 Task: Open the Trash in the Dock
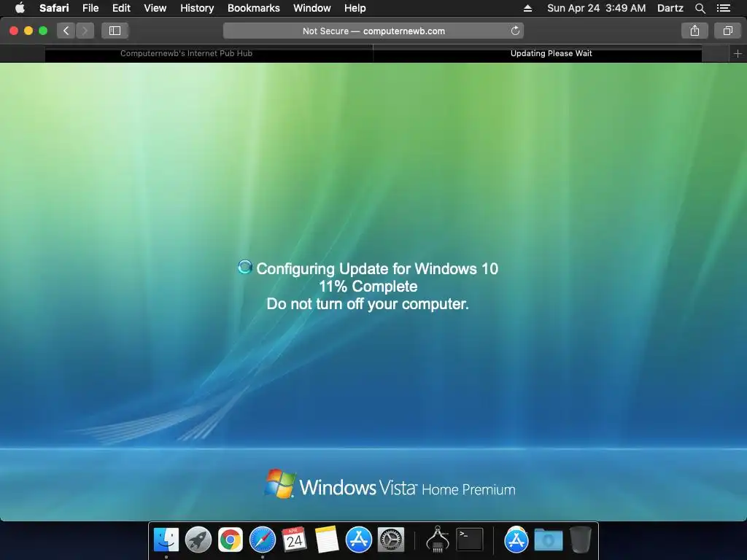point(581,540)
